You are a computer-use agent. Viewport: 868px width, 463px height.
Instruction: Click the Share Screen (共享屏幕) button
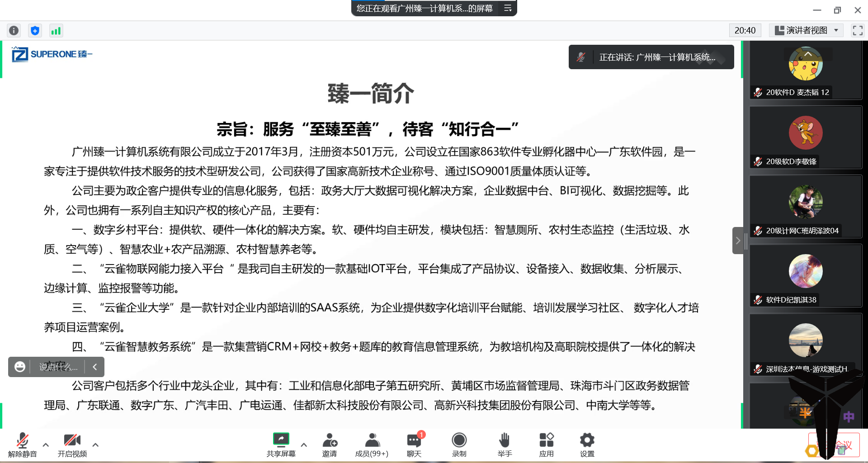coord(281,444)
